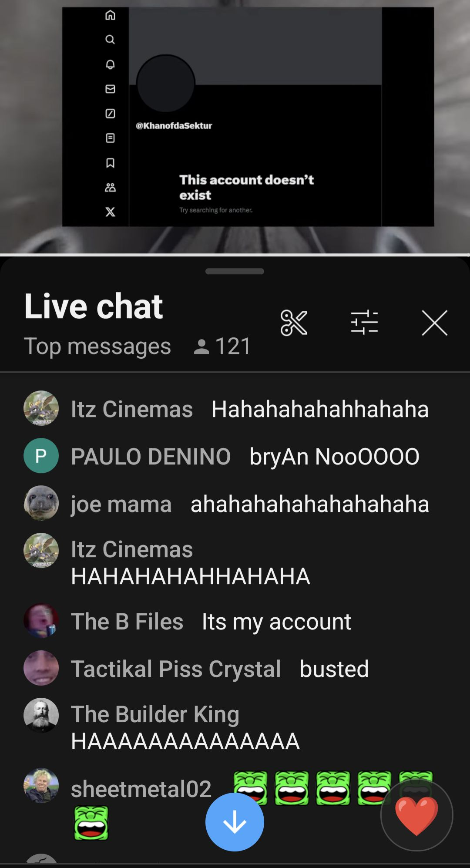Viewport: 470px width, 868px height.
Task: Close the Live chat panel
Action: (x=434, y=323)
